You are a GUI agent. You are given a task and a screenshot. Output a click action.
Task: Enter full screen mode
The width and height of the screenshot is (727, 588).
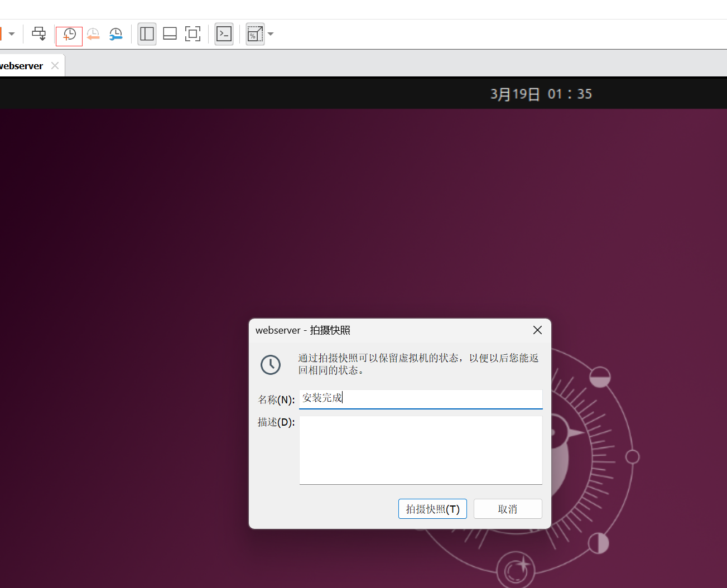[x=192, y=34]
